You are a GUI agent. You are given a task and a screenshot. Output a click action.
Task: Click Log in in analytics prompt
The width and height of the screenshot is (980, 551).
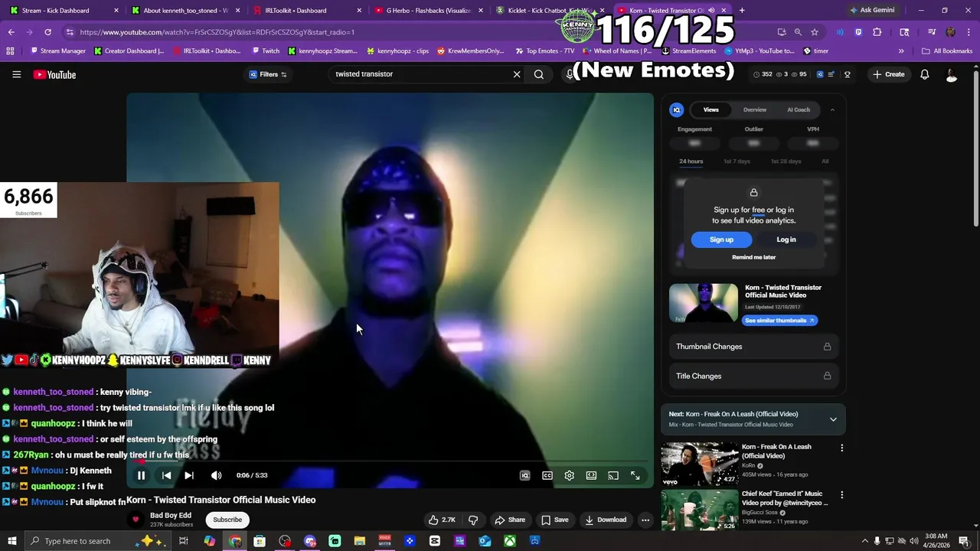(x=786, y=240)
